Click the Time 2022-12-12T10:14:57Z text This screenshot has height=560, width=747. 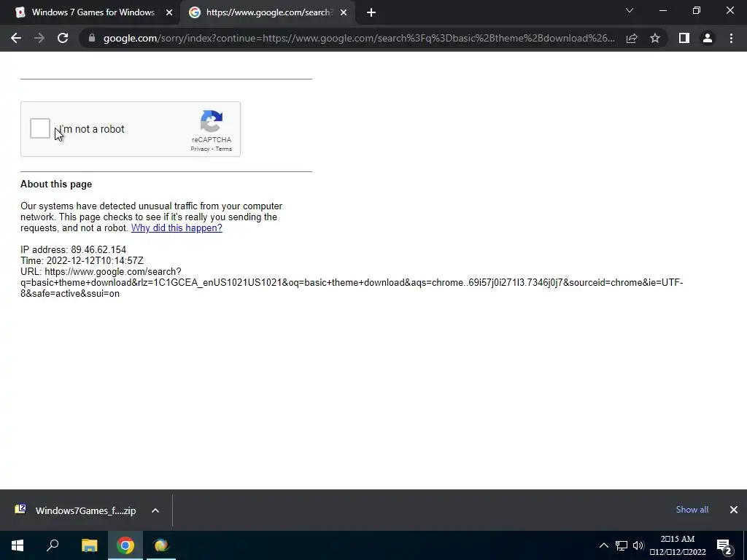point(82,260)
